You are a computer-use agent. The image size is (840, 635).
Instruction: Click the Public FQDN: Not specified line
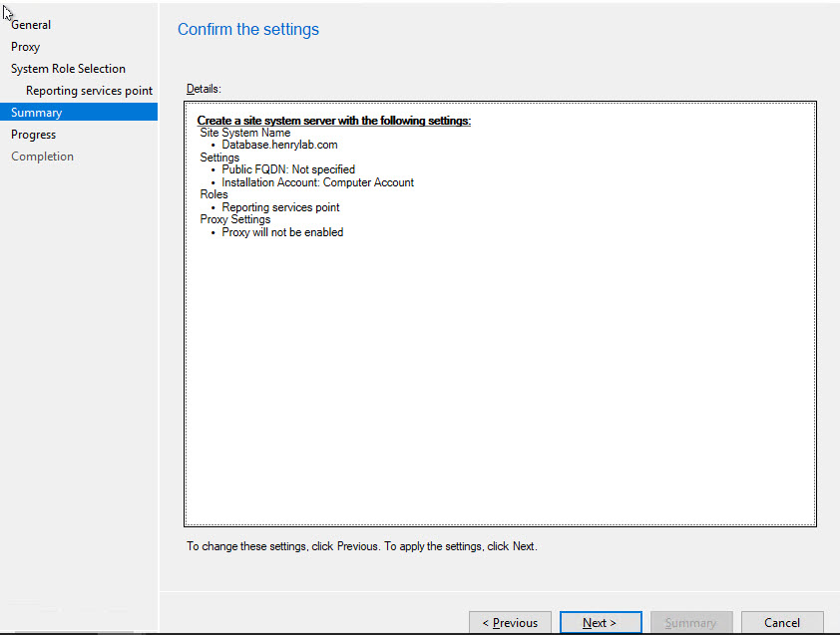click(288, 169)
